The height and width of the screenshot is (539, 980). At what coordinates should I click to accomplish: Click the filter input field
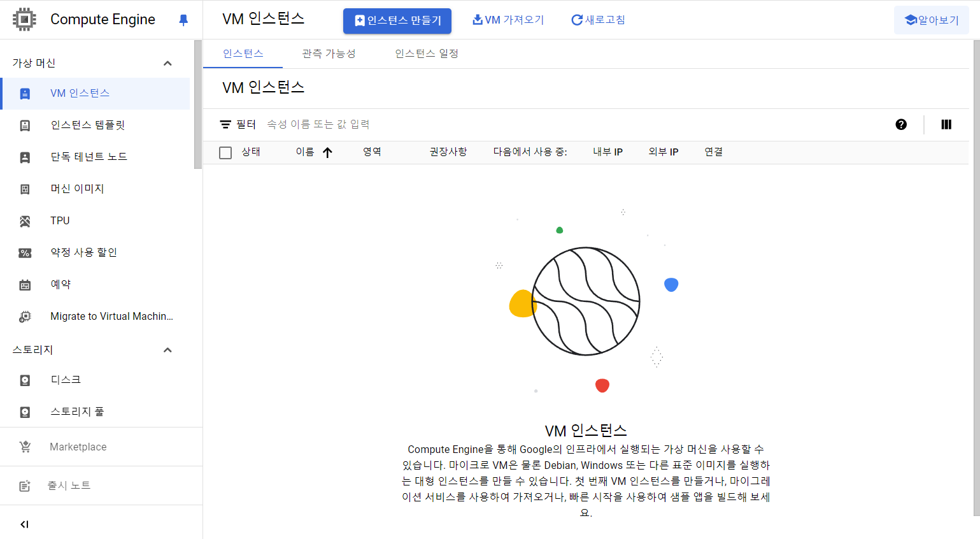coord(573,124)
